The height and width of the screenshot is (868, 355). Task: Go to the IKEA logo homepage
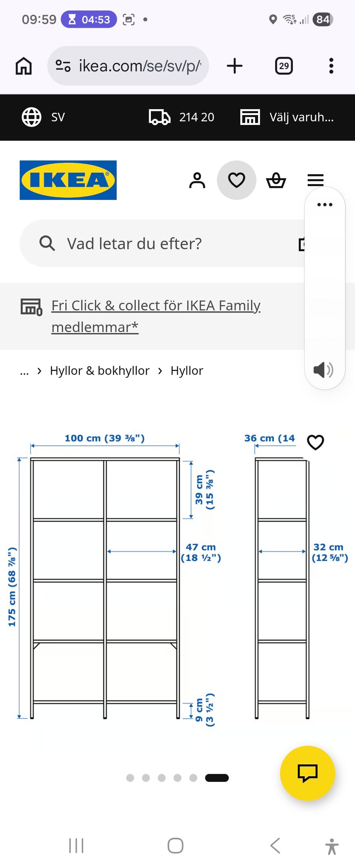pos(68,180)
